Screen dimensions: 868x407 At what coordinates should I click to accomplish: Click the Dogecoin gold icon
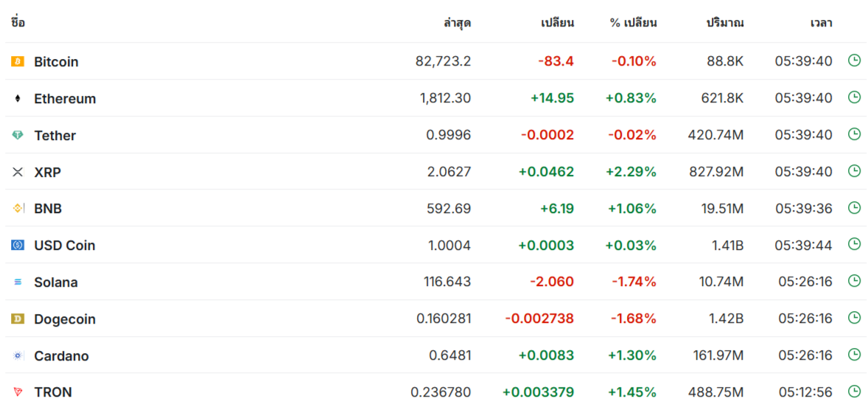tap(18, 319)
